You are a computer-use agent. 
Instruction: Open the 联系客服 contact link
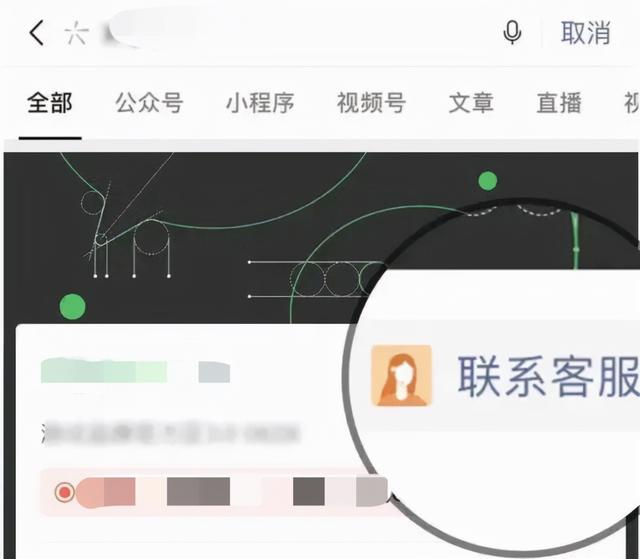(x=548, y=376)
